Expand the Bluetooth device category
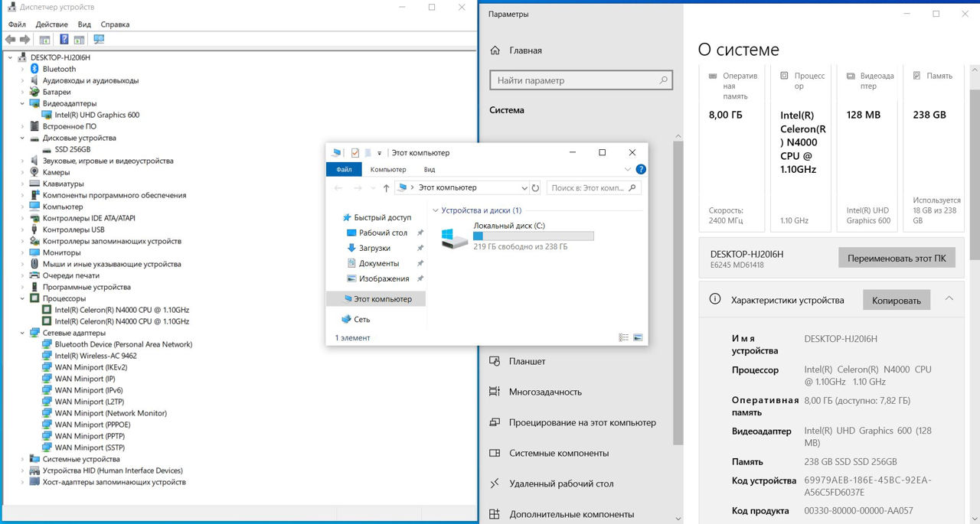Image resolution: width=980 pixels, height=524 pixels. tap(22, 69)
